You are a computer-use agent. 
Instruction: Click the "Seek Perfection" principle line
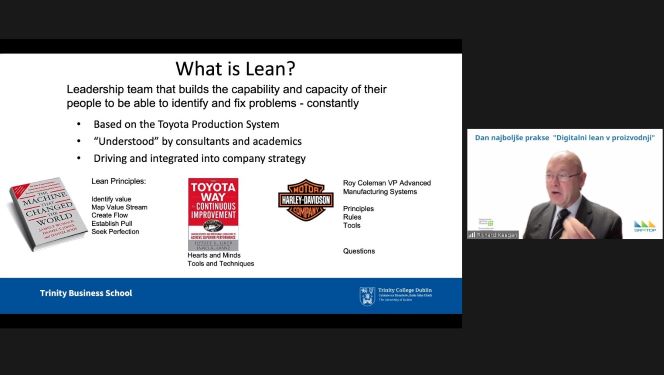coord(115,232)
